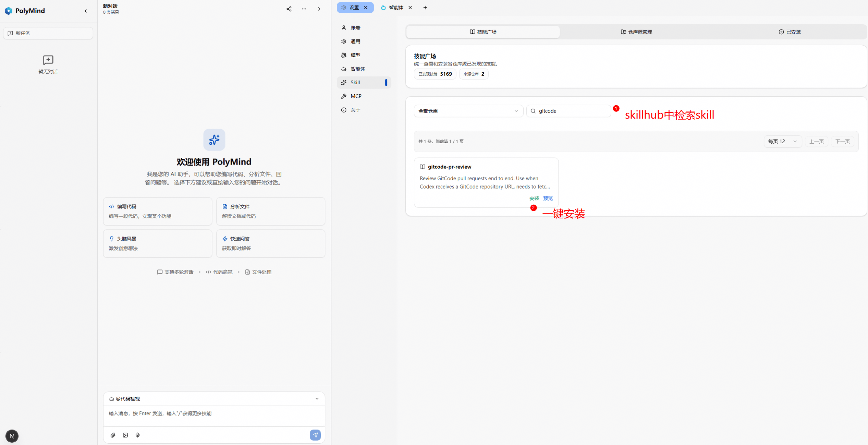Open 账号 settings section
This screenshot has width=868, height=445.
[364, 28]
